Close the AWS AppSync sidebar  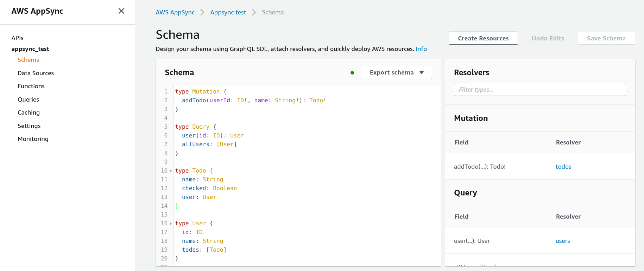tap(121, 11)
